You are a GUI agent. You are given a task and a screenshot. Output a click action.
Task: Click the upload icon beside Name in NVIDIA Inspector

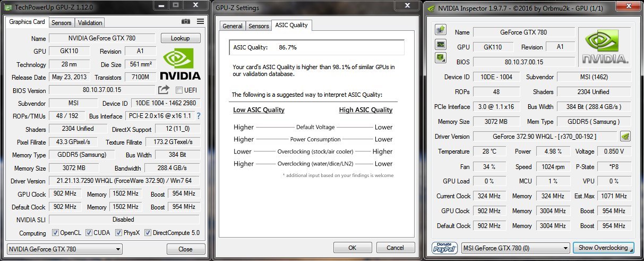pos(440,29)
